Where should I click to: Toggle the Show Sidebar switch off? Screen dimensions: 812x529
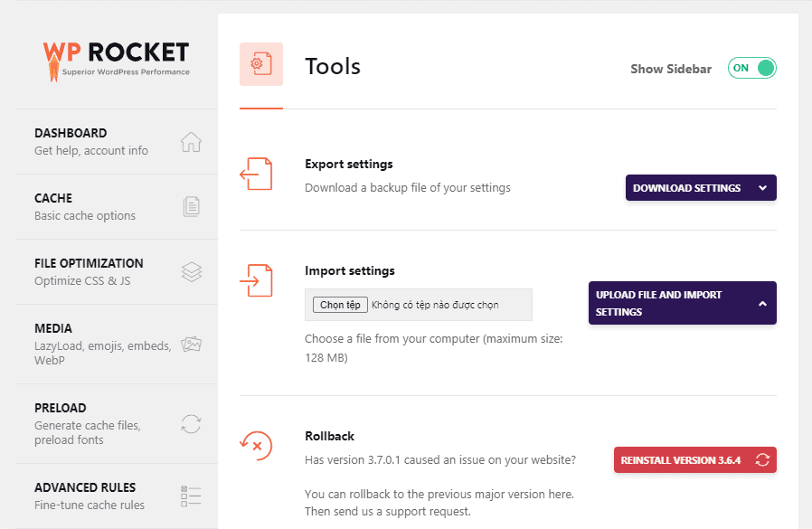(x=751, y=69)
